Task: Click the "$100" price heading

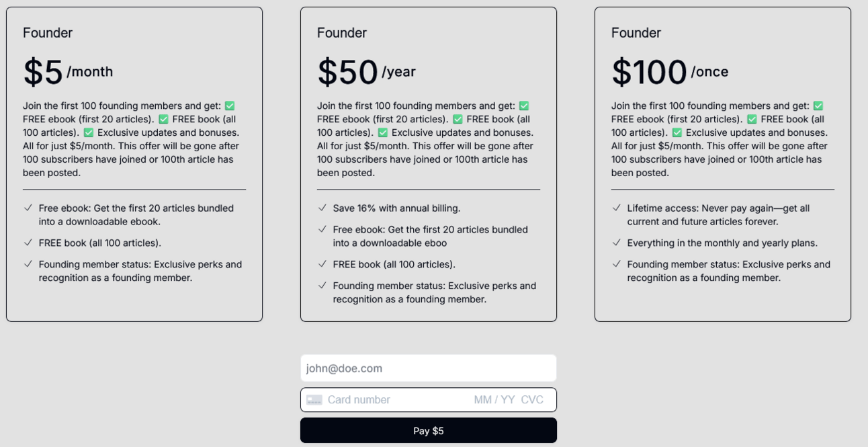Action: [x=649, y=73]
